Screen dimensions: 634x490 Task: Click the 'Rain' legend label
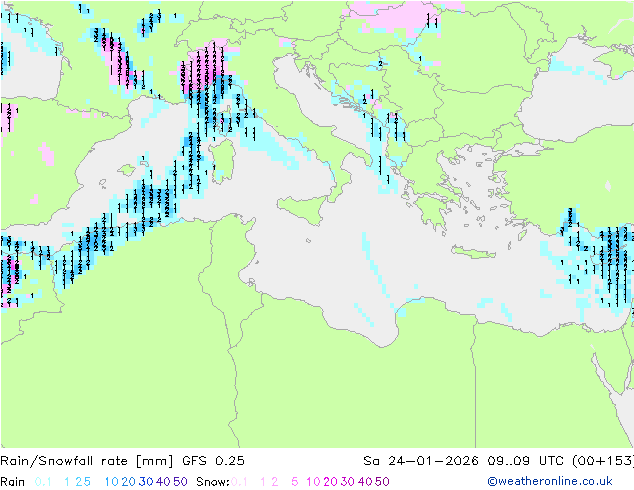13,482
